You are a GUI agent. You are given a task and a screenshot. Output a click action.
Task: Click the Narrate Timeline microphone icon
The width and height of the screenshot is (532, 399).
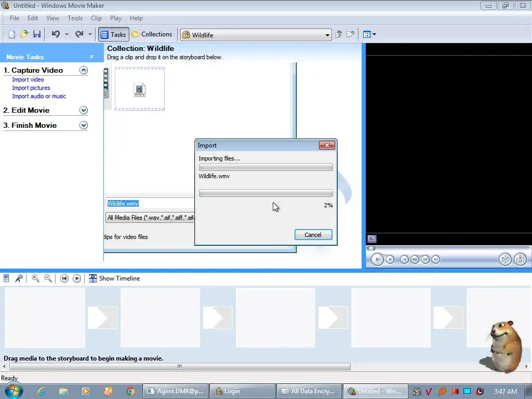point(19,278)
